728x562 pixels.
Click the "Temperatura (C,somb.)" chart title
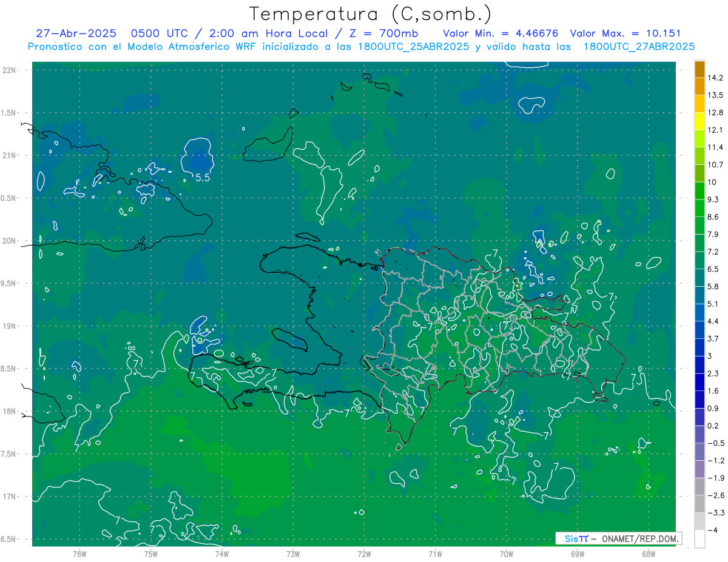point(371,13)
